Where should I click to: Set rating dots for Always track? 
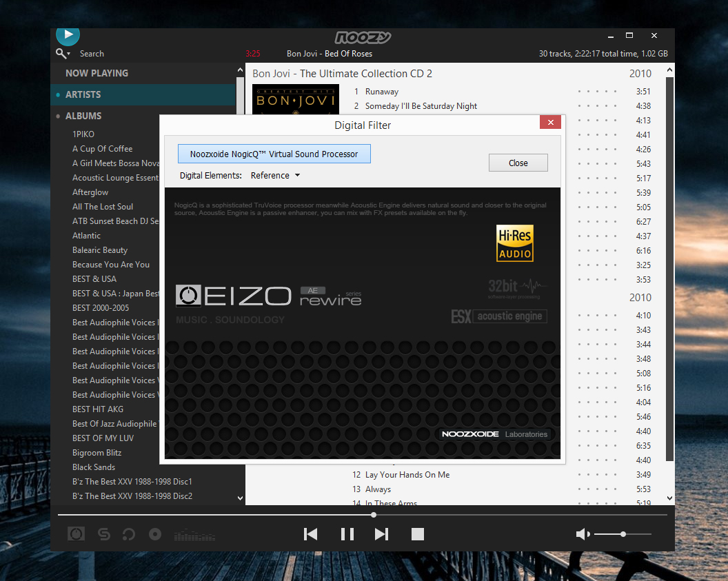point(597,489)
